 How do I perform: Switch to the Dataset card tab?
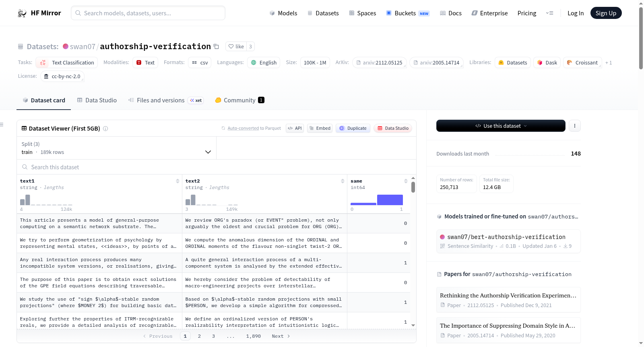(x=43, y=100)
